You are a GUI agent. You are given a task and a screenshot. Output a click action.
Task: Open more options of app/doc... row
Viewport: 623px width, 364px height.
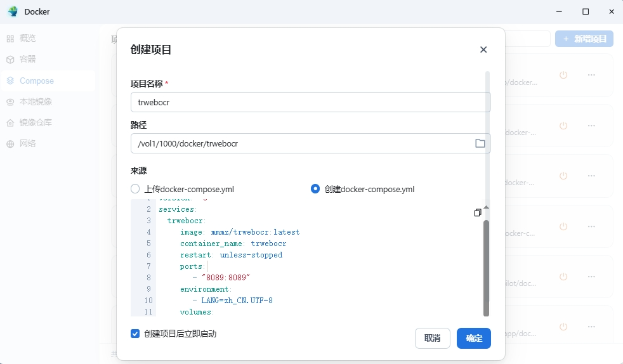(591, 327)
